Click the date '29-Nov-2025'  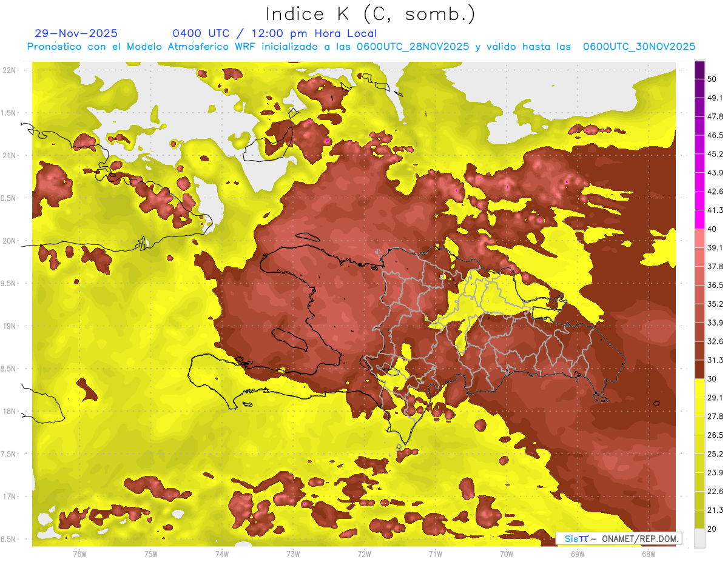pyautogui.click(x=76, y=33)
